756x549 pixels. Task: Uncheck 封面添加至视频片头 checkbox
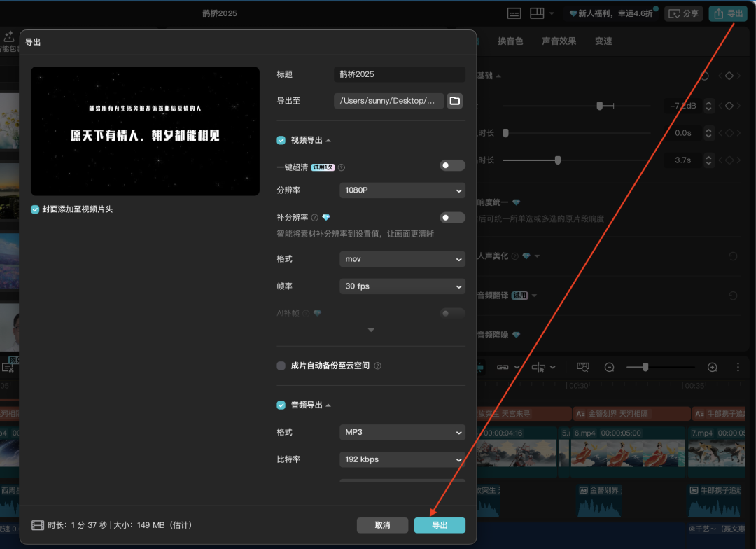[x=36, y=209]
